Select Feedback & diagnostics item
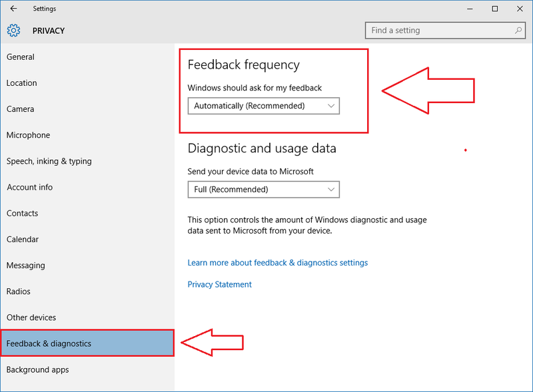 (x=87, y=343)
